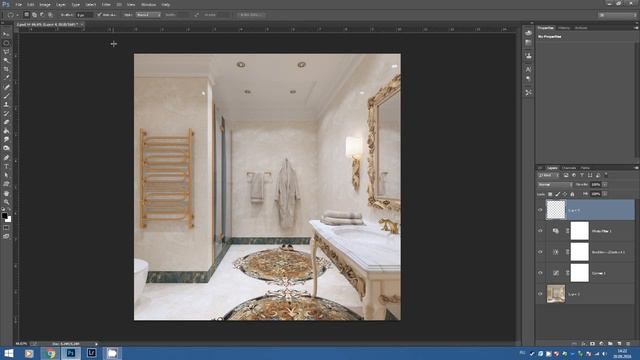Click Add to selection mode icon
Image resolution: width=640 pixels, height=360 pixels.
point(34,15)
